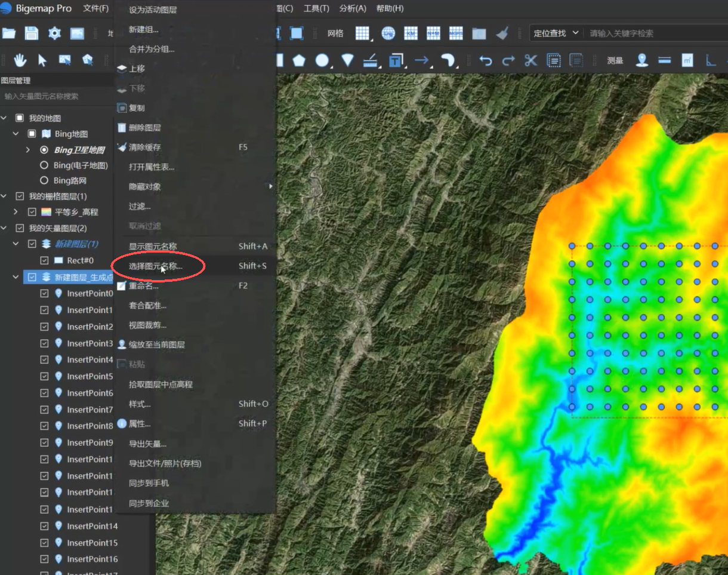Open the 定位查找 dropdown
Image resolution: width=728 pixels, height=575 pixels.
point(556,33)
